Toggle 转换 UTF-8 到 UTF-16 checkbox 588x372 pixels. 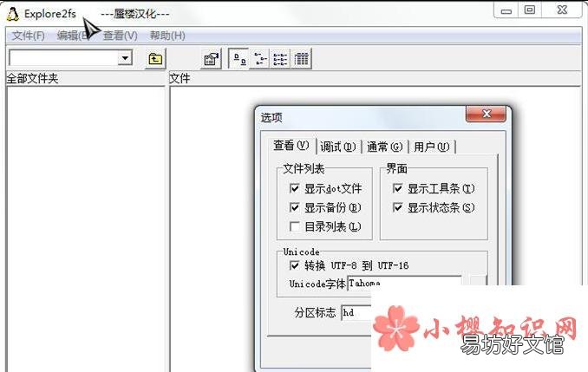[x=295, y=265]
